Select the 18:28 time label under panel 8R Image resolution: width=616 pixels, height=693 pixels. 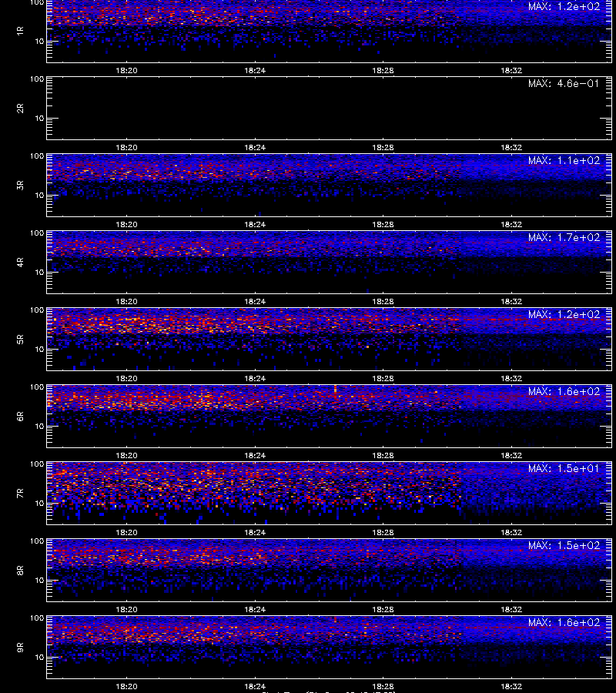(x=383, y=610)
